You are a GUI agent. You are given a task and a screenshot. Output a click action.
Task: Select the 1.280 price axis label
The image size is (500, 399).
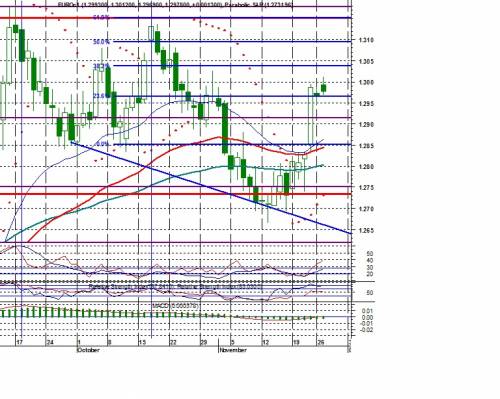coord(366,167)
